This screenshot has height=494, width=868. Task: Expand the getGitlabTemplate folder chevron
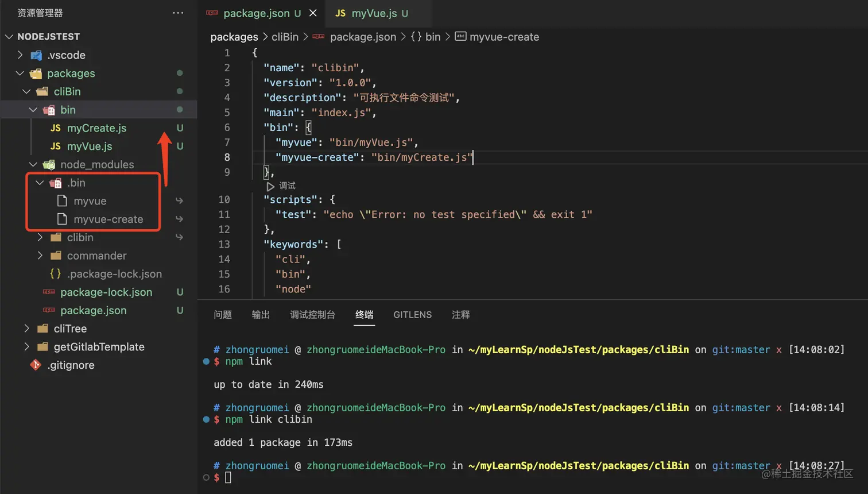click(x=26, y=347)
